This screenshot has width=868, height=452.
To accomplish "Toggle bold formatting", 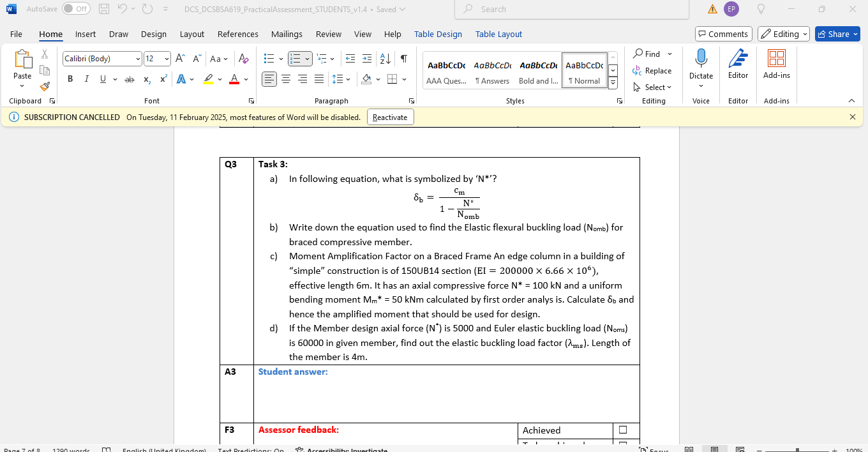I will (x=70, y=79).
